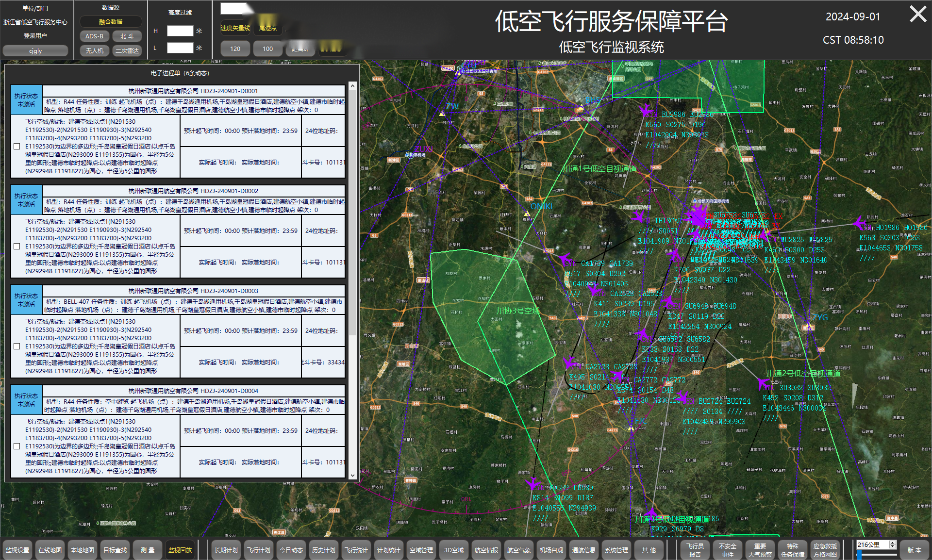932x560 pixels.
Task: Click the 目标查找 button
Action: click(115, 550)
